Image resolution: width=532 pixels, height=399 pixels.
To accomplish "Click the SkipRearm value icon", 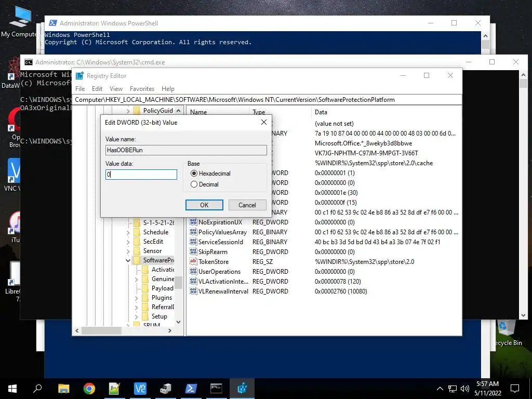I will (193, 252).
